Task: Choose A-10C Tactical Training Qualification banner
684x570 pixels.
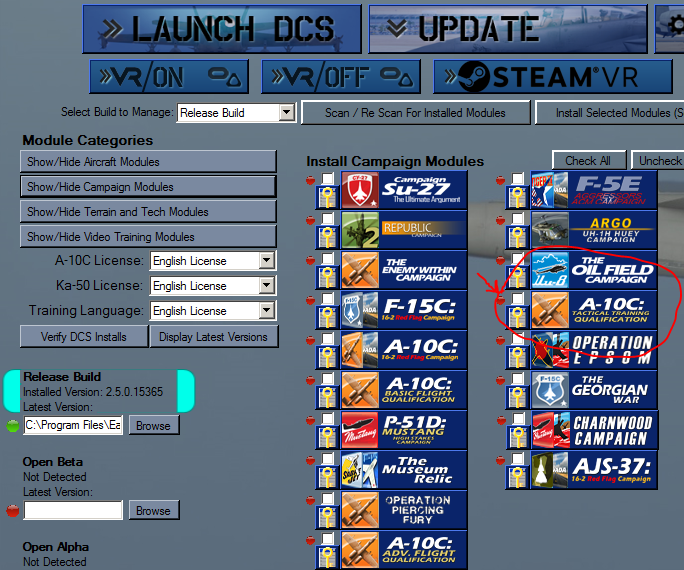Action: 594,310
